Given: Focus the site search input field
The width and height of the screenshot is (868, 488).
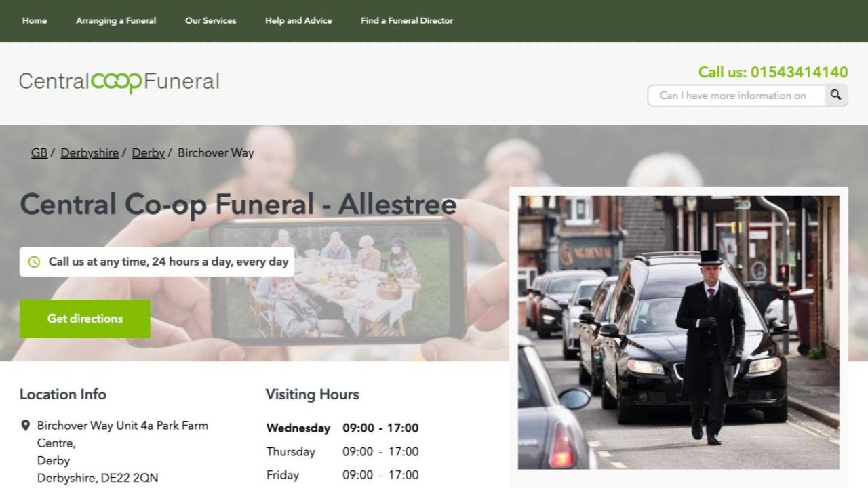Looking at the screenshot, I should (x=736, y=96).
